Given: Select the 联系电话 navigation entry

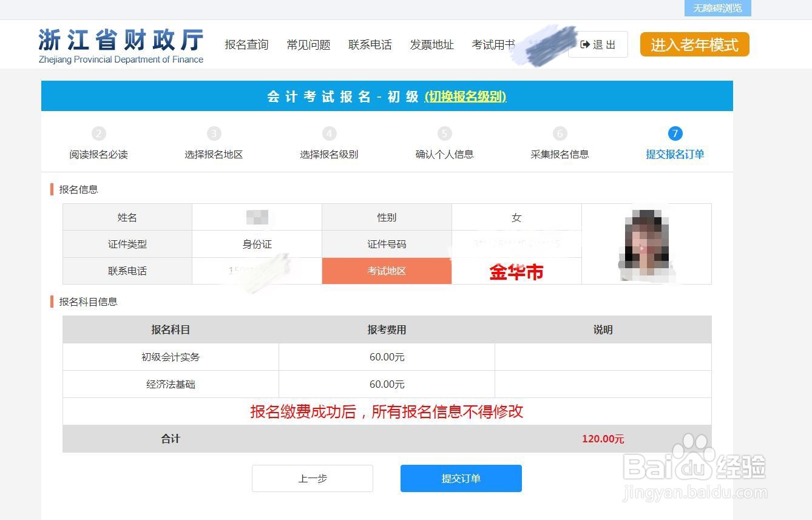Looking at the screenshot, I should click(x=370, y=44).
